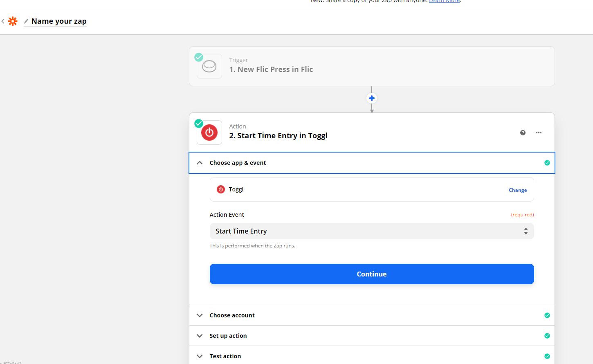
Task: Click the Flic button trigger icon
Action: pyautogui.click(x=209, y=66)
